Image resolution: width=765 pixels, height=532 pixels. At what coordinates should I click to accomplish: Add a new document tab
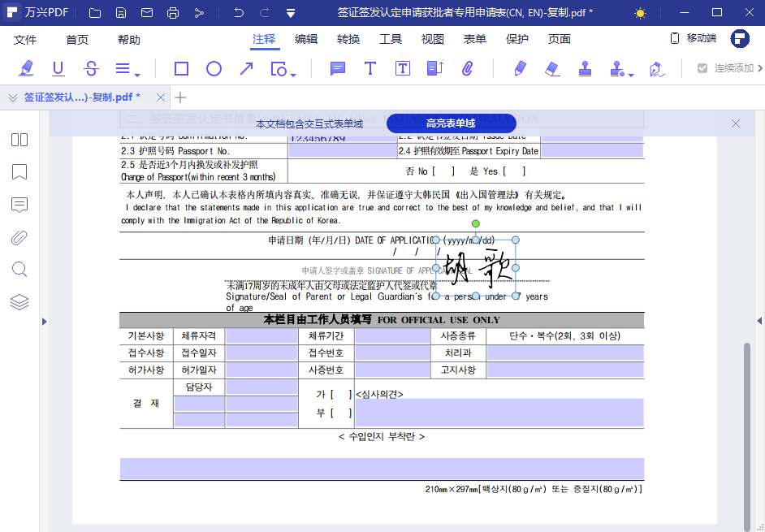[180, 97]
